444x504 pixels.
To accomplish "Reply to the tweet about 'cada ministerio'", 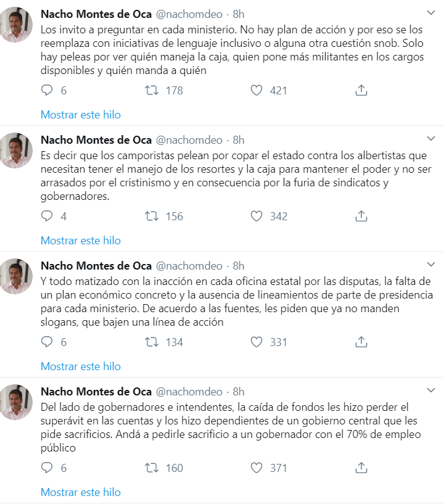I will tap(47, 90).
